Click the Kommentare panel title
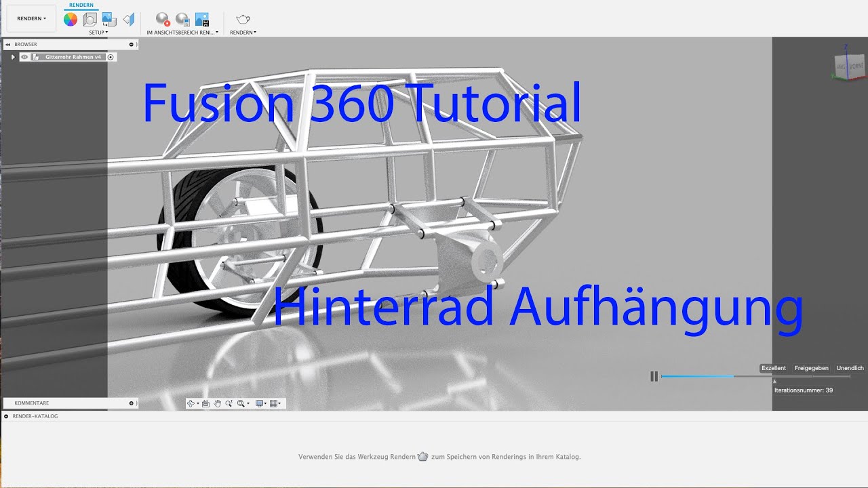Viewport: 868px width, 488px height. coord(31,403)
